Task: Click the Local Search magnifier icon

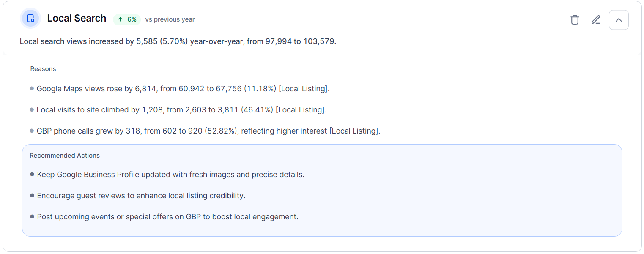Action: 30,19
